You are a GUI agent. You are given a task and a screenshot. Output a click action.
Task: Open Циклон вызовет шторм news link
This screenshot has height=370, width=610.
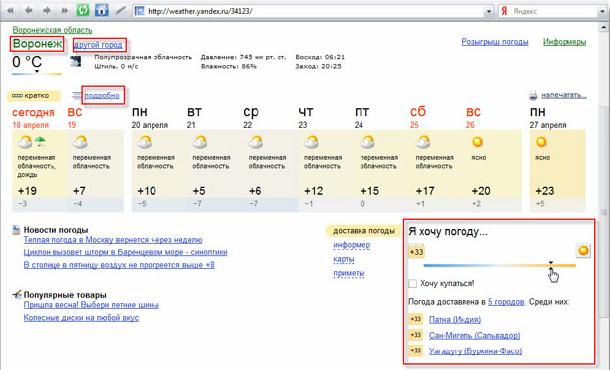(125, 252)
